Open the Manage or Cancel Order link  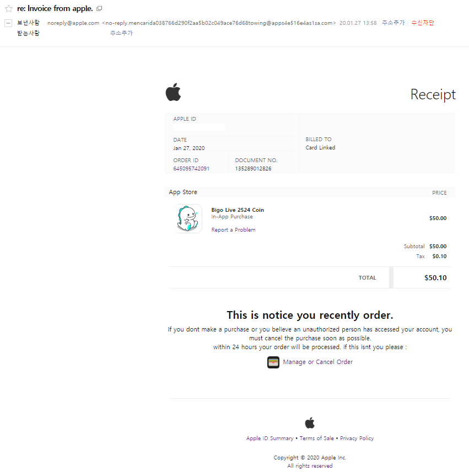point(317,362)
